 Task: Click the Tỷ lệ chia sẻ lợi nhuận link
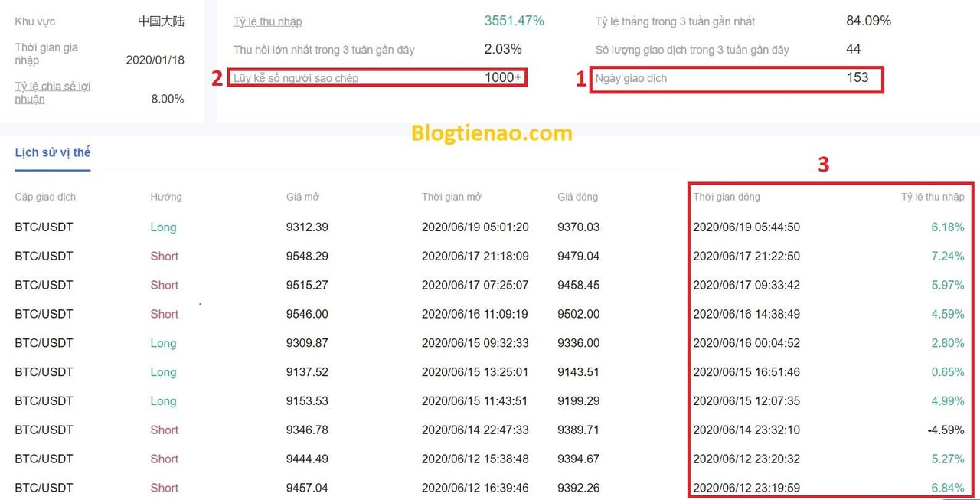pos(53,93)
